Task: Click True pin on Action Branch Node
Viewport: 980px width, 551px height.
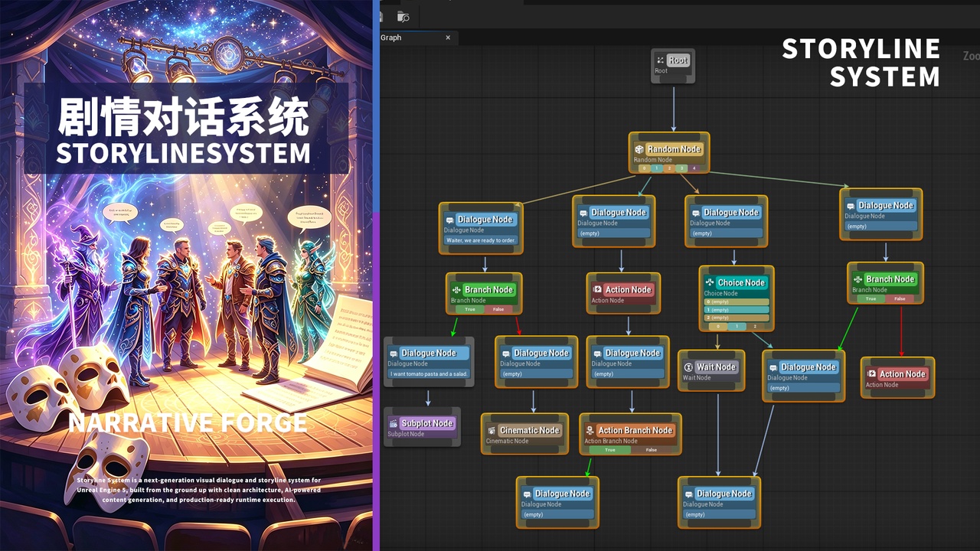Action: [x=610, y=450]
